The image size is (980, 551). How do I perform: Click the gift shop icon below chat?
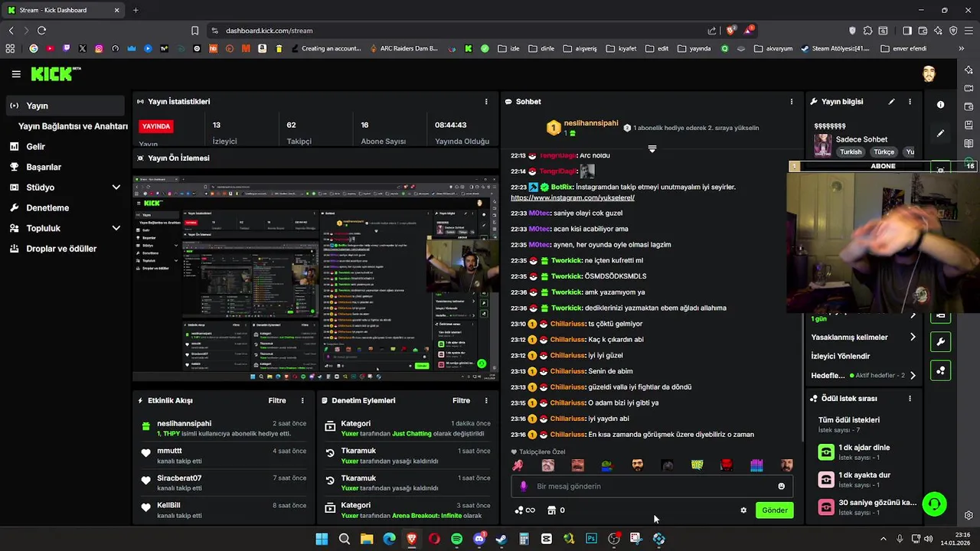point(551,510)
